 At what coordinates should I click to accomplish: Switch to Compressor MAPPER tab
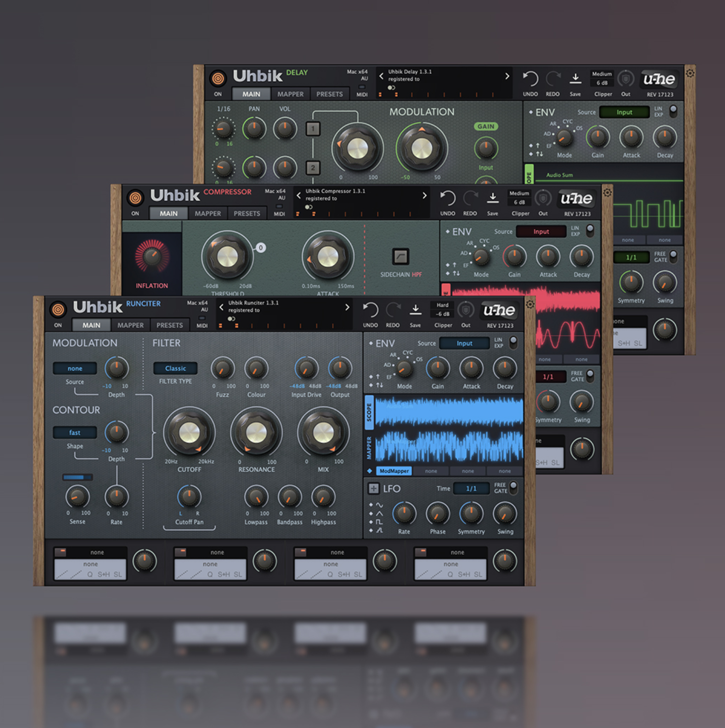point(208,213)
